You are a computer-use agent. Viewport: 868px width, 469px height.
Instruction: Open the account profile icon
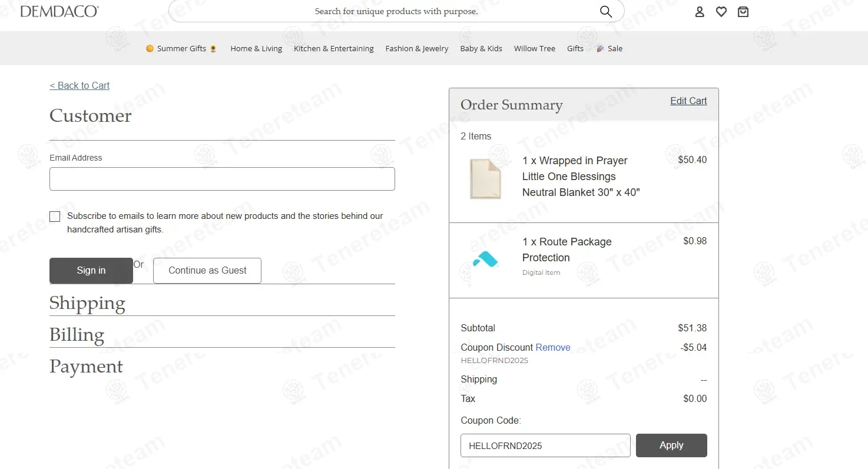tap(700, 12)
